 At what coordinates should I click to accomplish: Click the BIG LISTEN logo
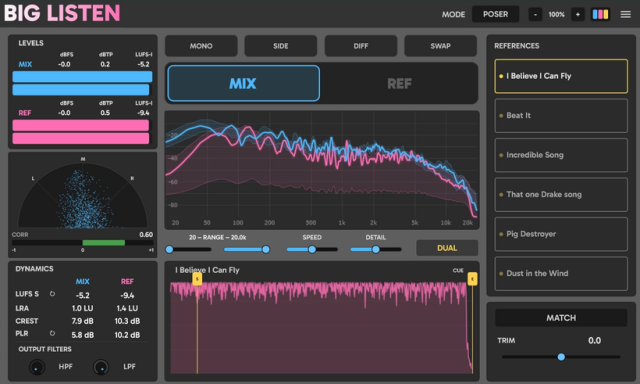pyautogui.click(x=62, y=13)
